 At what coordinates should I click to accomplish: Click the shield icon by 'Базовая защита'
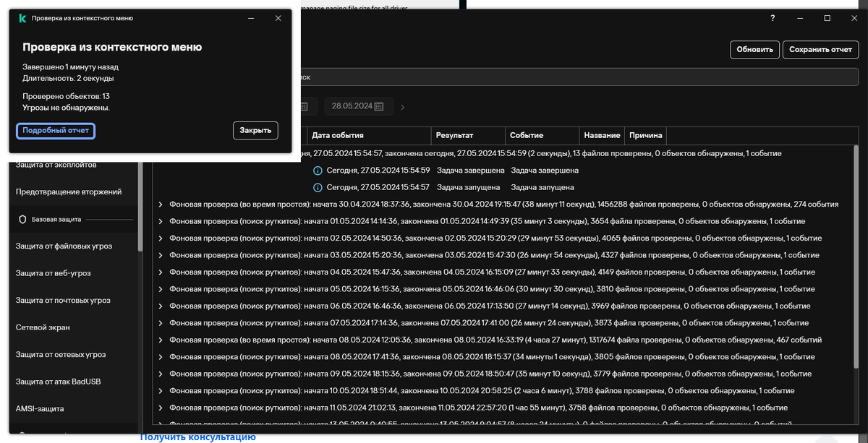tap(23, 219)
